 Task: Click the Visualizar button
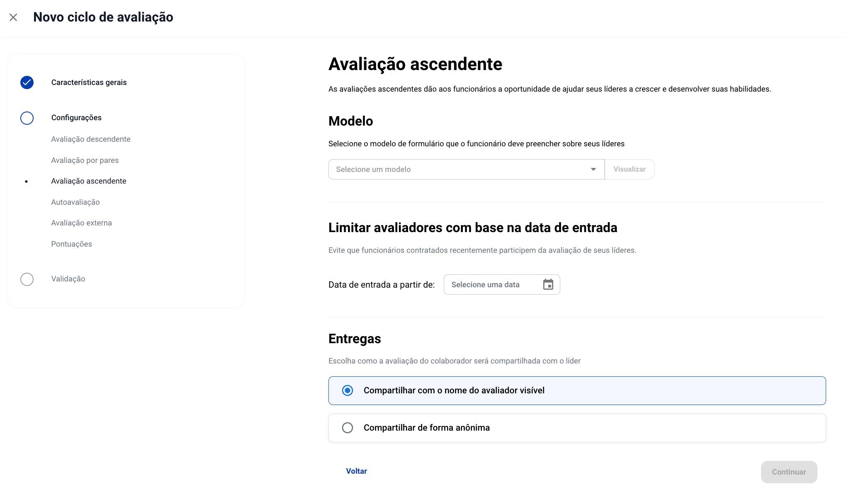click(x=630, y=170)
